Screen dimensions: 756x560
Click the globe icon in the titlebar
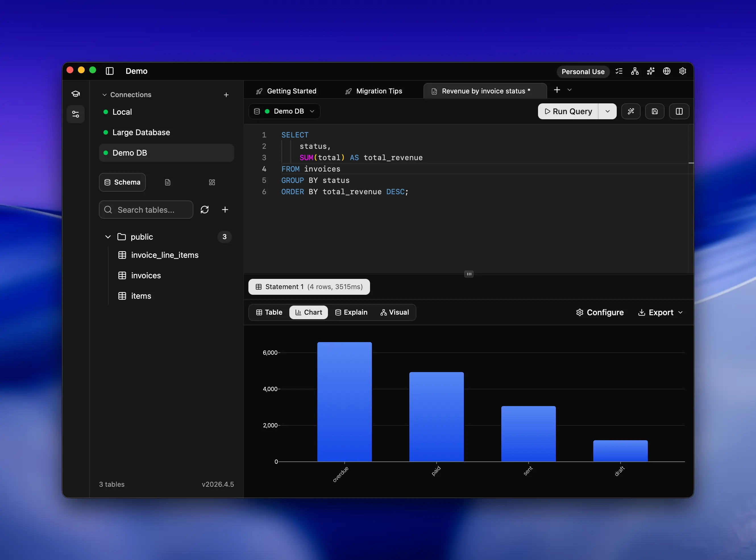click(x=666, y=71)
